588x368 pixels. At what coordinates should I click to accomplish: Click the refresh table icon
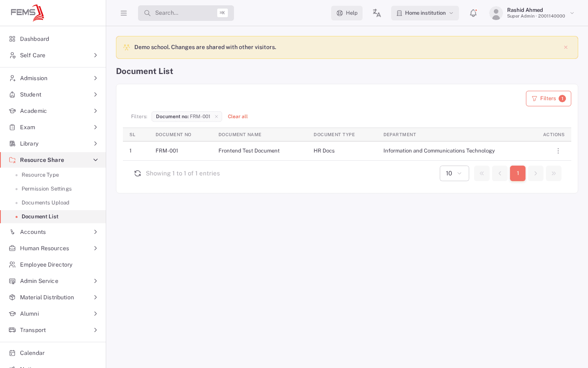(x=138, y=173)
